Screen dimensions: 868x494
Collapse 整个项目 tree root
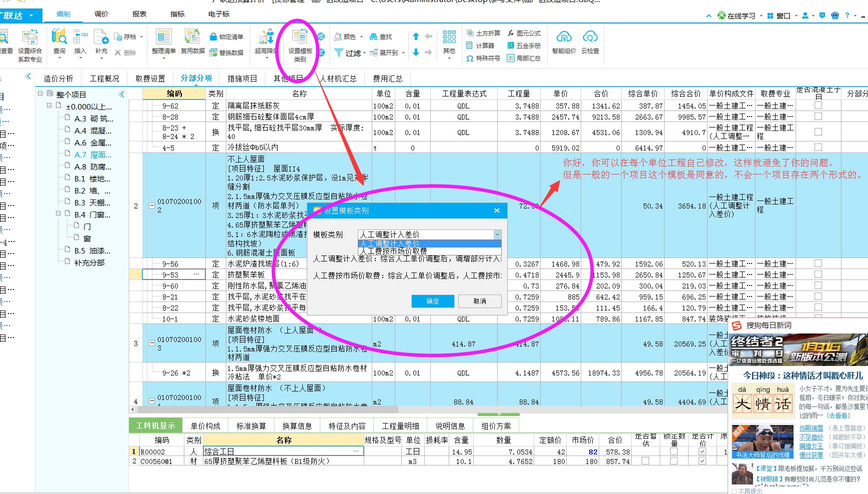point(40,93)
